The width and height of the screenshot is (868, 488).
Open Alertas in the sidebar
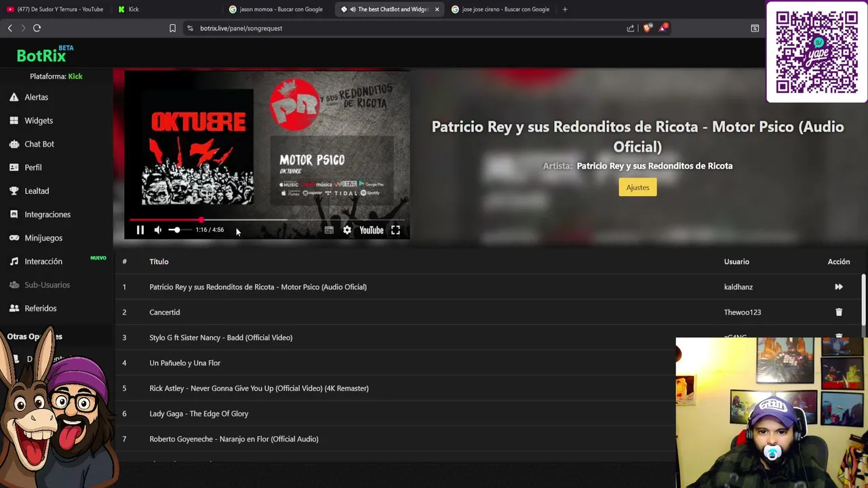pyautogui.click(x=36, y=97)
